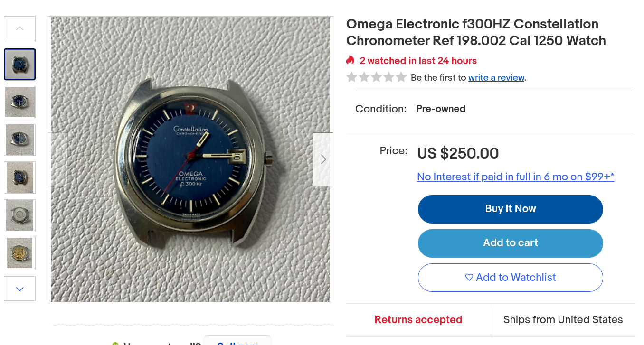This screenshot has width=644, height=345.
Task: Click the main watch product image
Action: (x=190, y=159)
